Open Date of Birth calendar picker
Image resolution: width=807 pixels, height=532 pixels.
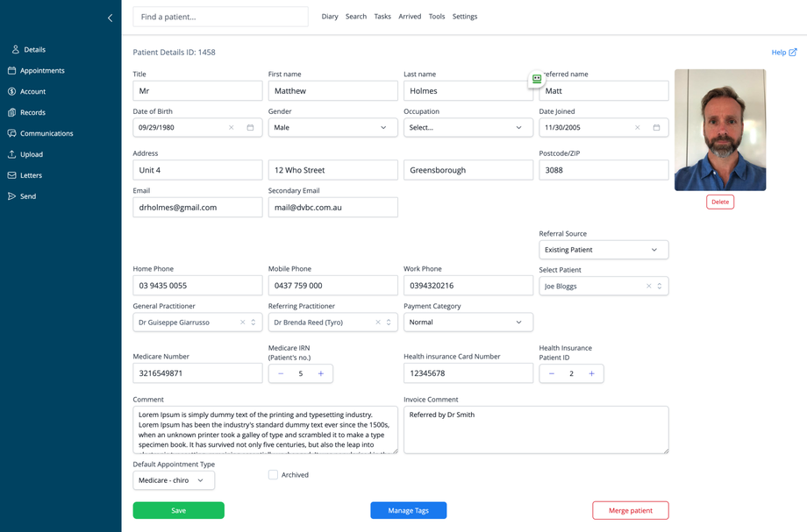250,128
